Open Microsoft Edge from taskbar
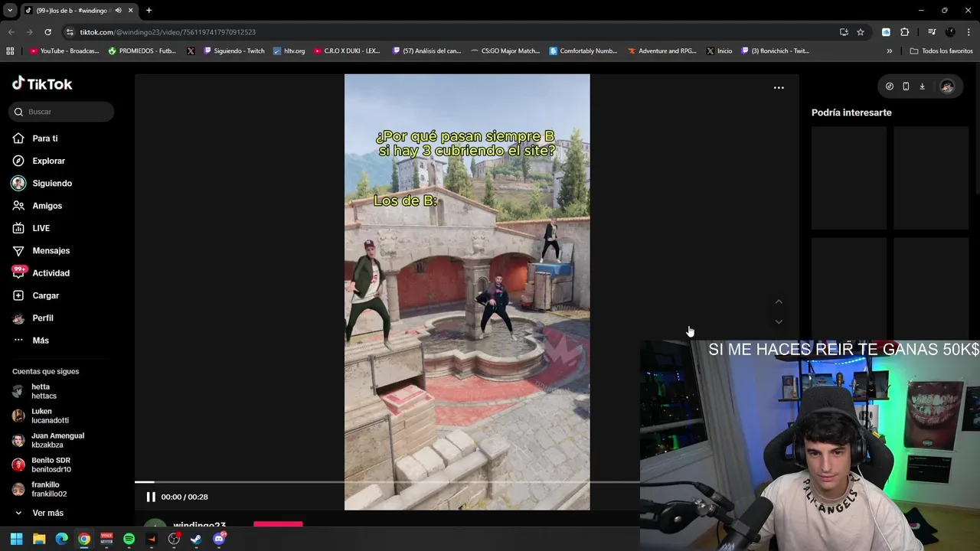Viewport: 980px width, 551px height. pyautogui.click(x=61, y=539)
